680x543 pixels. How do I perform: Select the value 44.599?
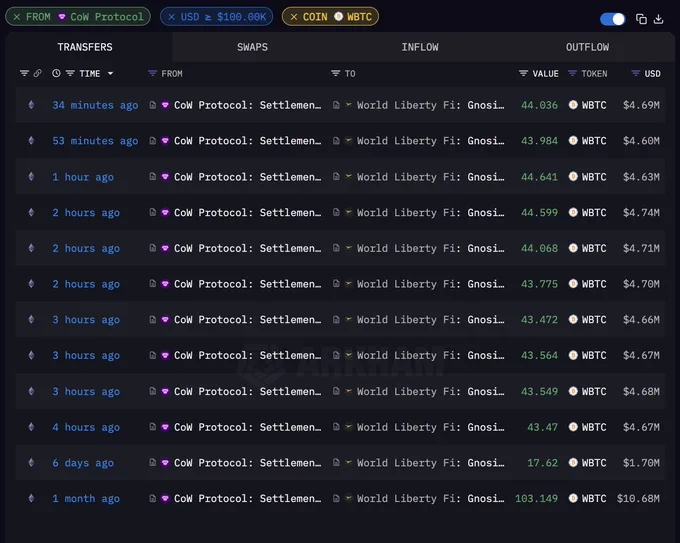[x=539, y=213]
